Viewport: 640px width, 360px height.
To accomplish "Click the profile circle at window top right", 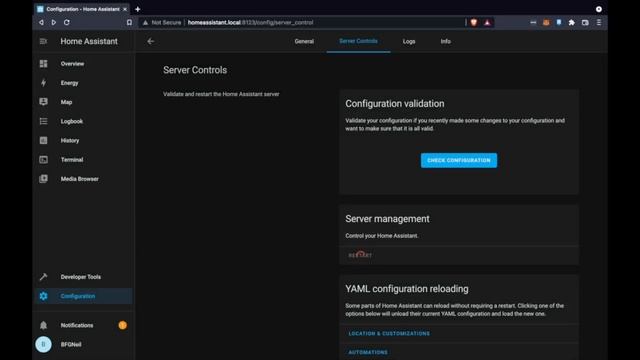I will tap(598, 9).
